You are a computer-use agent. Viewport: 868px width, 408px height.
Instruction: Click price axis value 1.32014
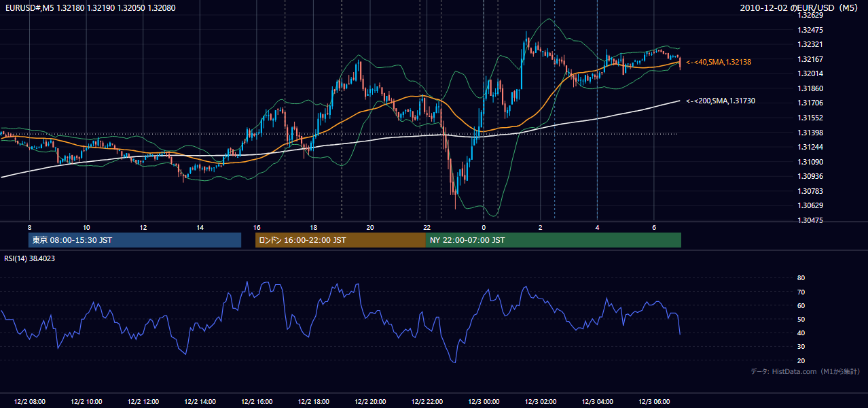point(811,73)
